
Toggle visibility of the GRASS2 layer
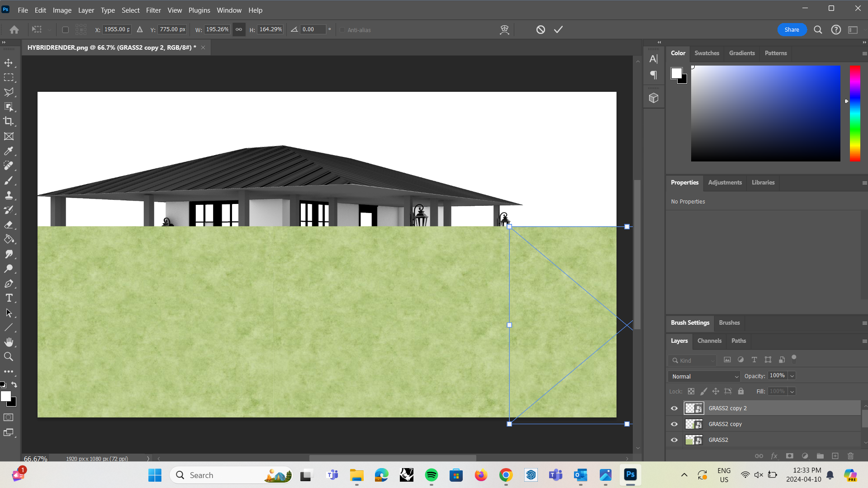(674, 440)
